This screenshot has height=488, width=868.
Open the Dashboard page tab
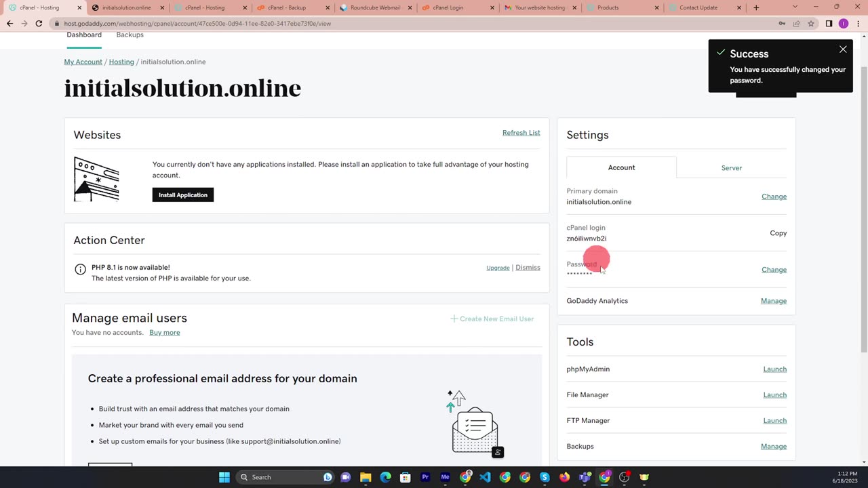(x=84, y=35)
